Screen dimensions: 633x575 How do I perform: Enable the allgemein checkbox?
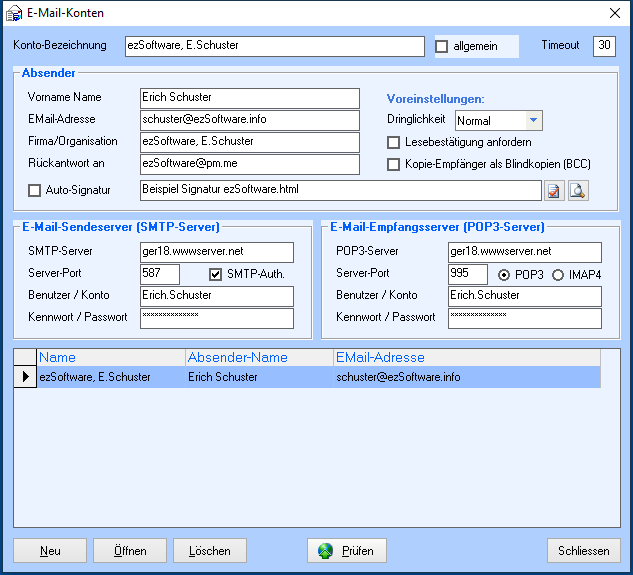pyautogui.click(x=442, y=46)
